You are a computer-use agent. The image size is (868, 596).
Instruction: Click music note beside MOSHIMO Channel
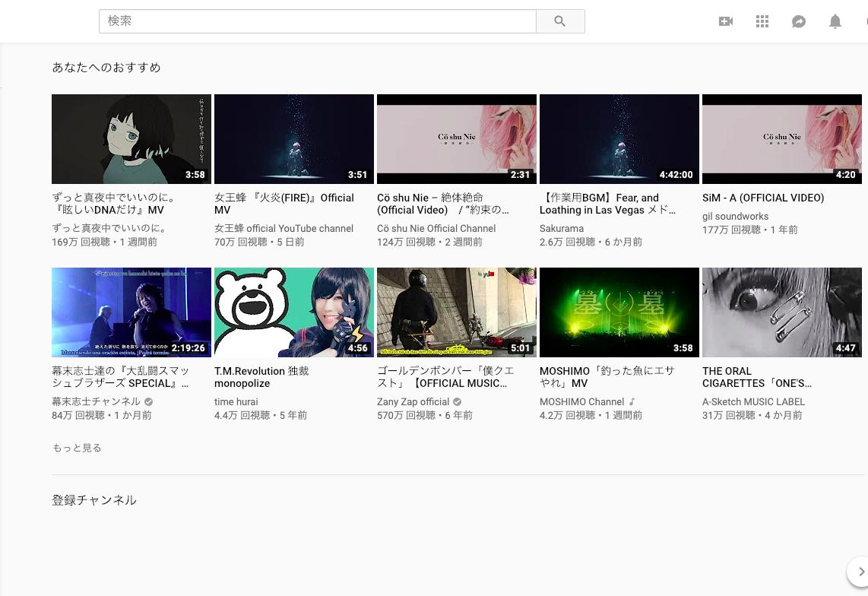(632, 401)
